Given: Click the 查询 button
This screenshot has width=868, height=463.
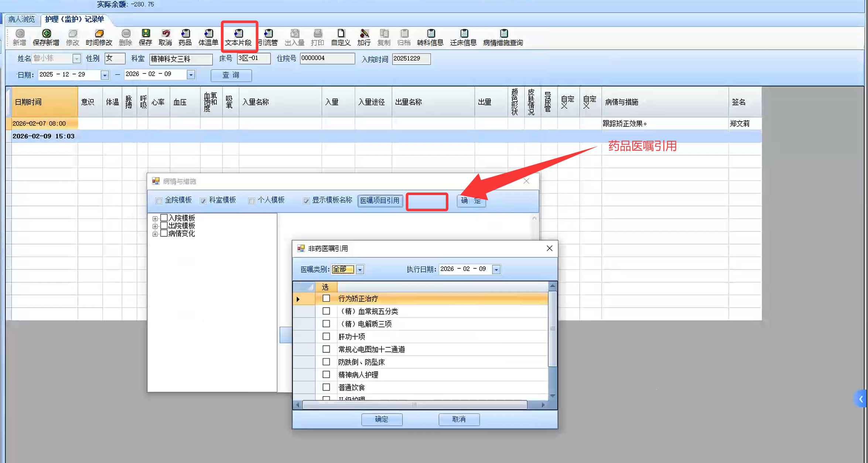Looking at the screenshot, I should pyautogui.click(x=231, y=75).
